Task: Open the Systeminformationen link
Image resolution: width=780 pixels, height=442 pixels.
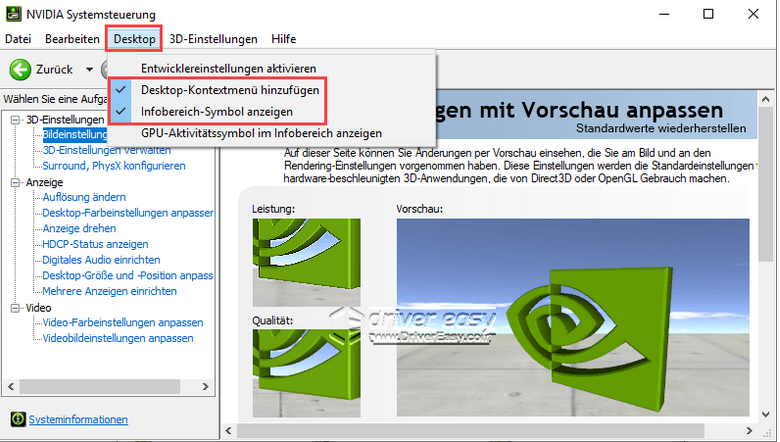Action: pyautogui.click(x=78, y=419)
